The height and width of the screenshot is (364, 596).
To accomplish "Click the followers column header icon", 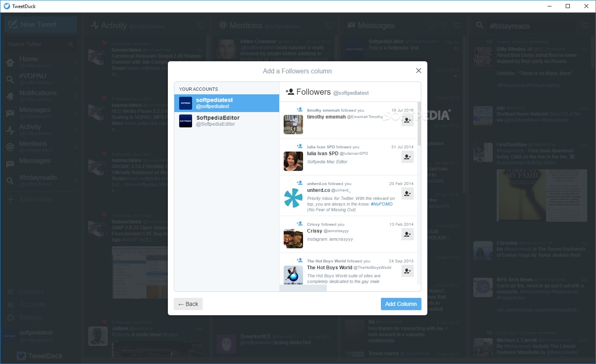I will (x=290, y=92).
